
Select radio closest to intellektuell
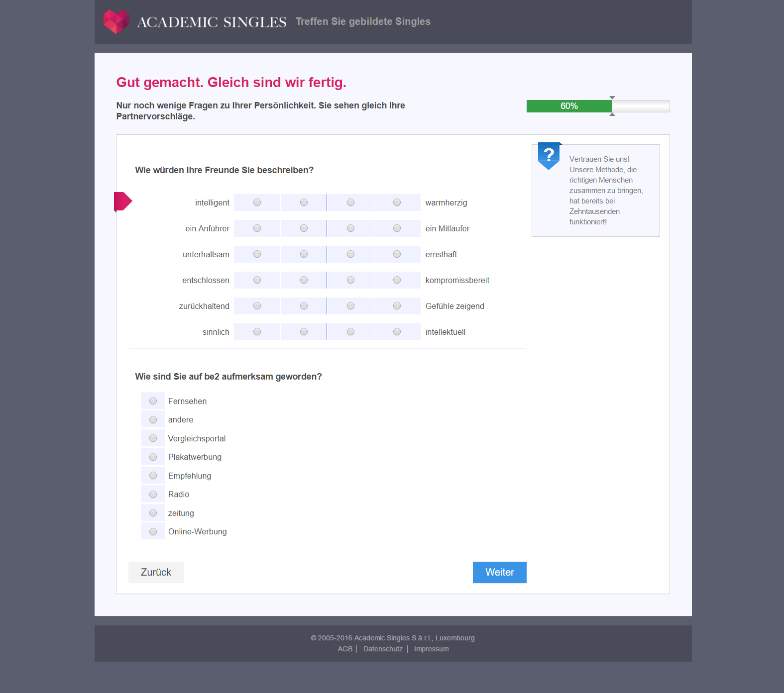(397, 332)
